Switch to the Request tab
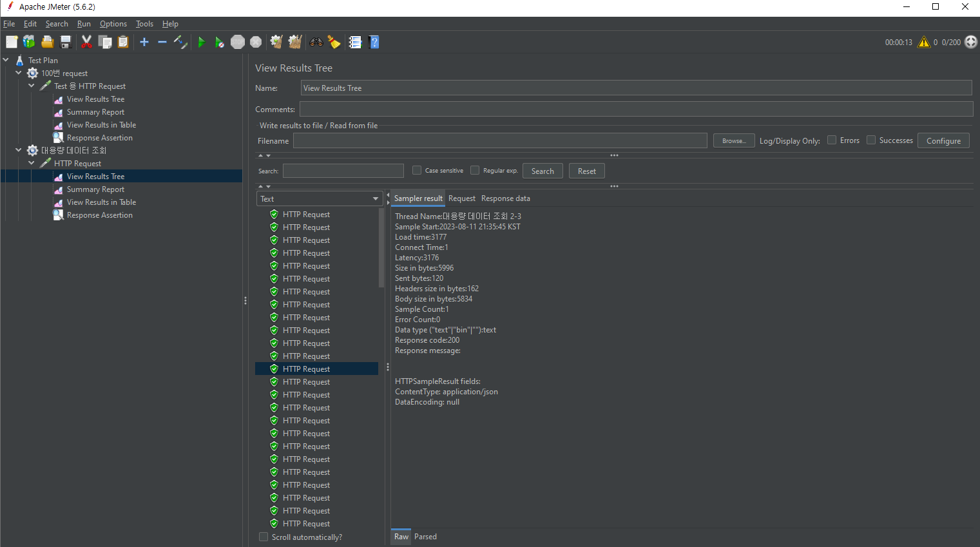The width and height of the screenshot is (980, 547). click(x=462, y=198)
